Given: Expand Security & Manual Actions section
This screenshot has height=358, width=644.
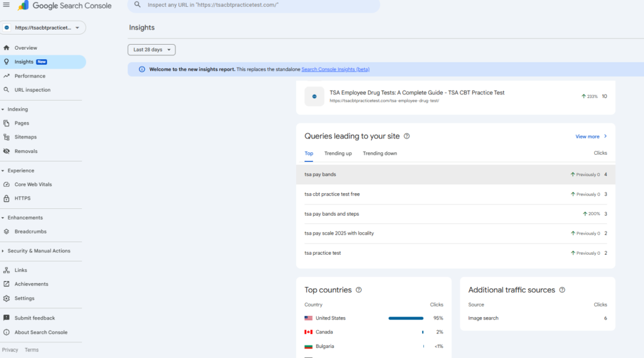Looking at the screenshot, I should 3,250.
